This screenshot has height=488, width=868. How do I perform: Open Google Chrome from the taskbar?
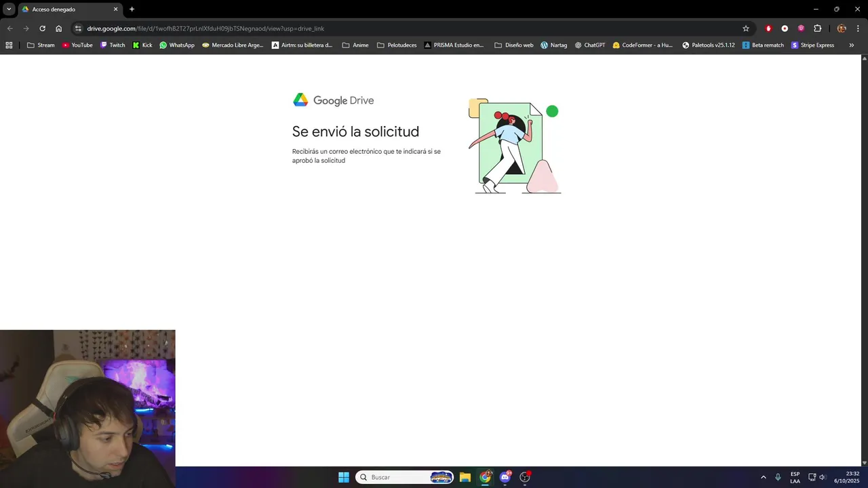click(x=486, y=477)
